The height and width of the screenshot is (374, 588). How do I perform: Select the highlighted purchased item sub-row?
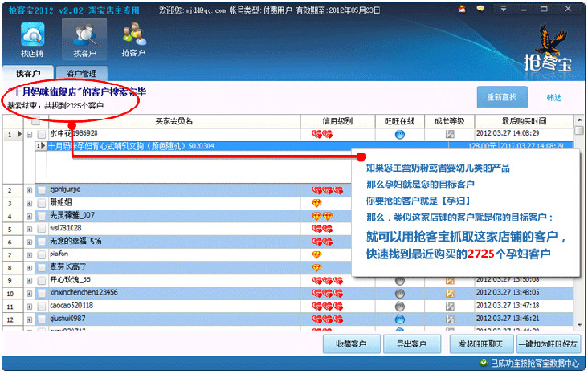(x=311, y=146)
